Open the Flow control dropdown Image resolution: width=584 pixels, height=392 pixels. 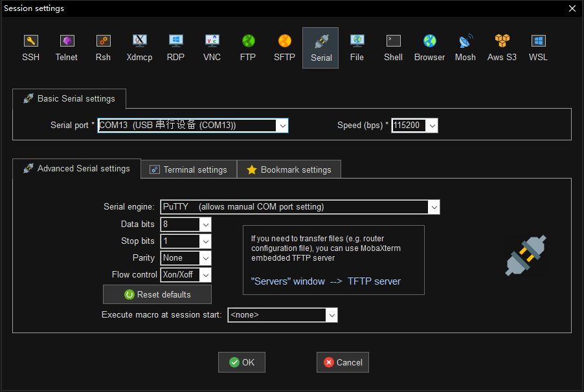206,276
